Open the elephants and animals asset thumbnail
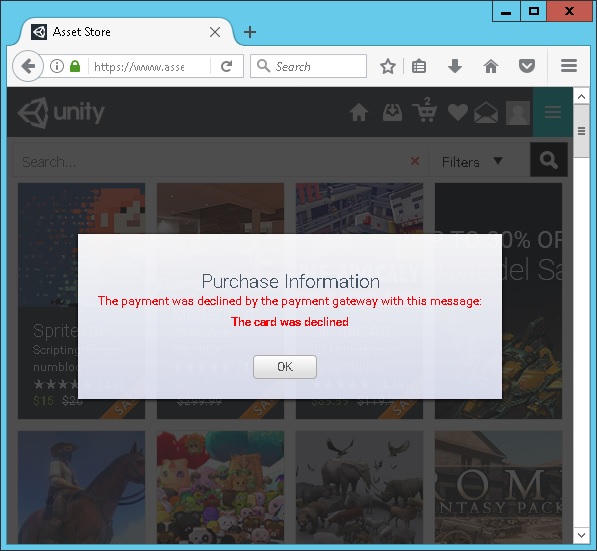Image resolution: width=597 pixels, height=551 pixels. (359, 487)
